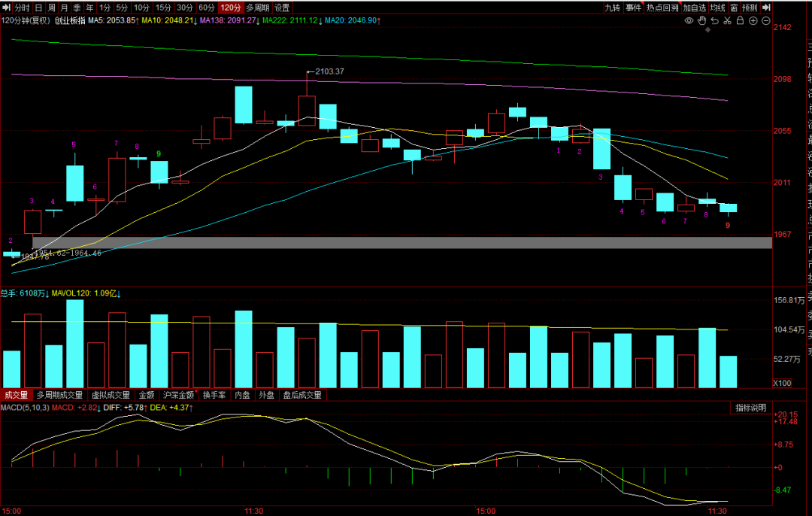Viewport: 812px width, 516px height.
Task: Switch to 30分 minute chart
Action: [x=185, y=8]
